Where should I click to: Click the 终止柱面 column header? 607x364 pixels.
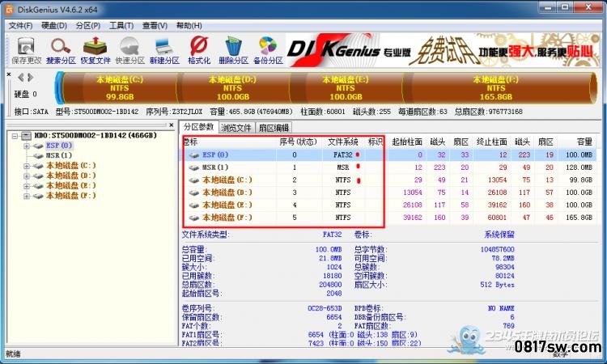point(491,142)
